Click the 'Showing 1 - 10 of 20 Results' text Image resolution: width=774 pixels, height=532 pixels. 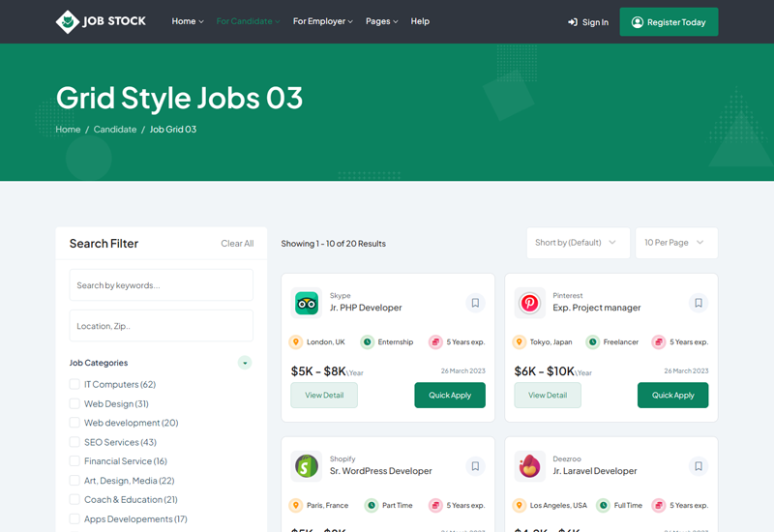point(333,244)
